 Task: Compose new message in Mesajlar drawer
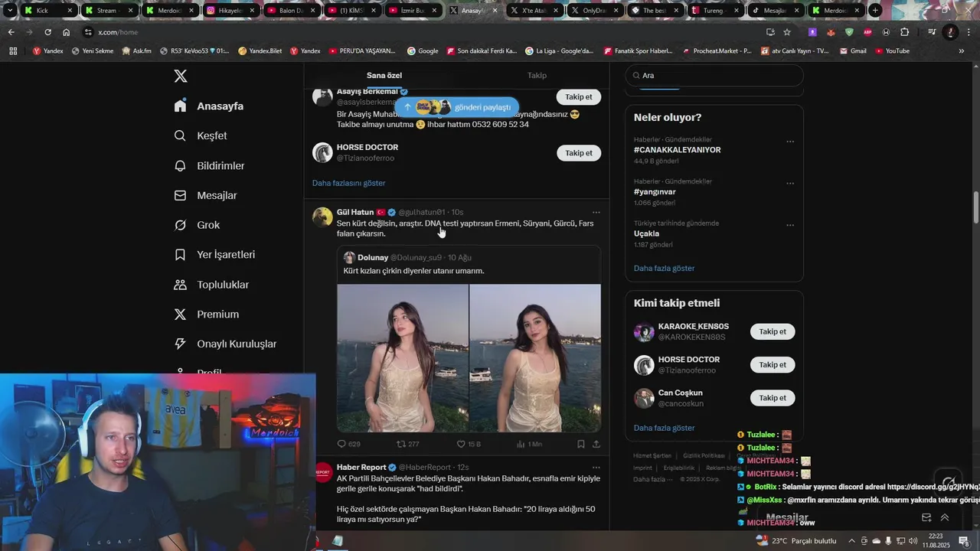point(926,518)
